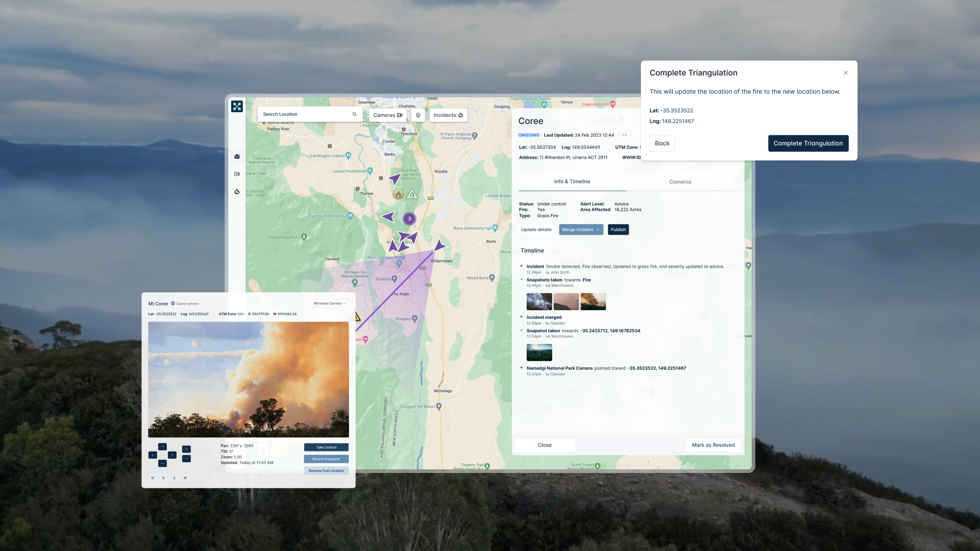Pan camera left arrow
This screenshot has width=980, height=551.
coord(153,455)
